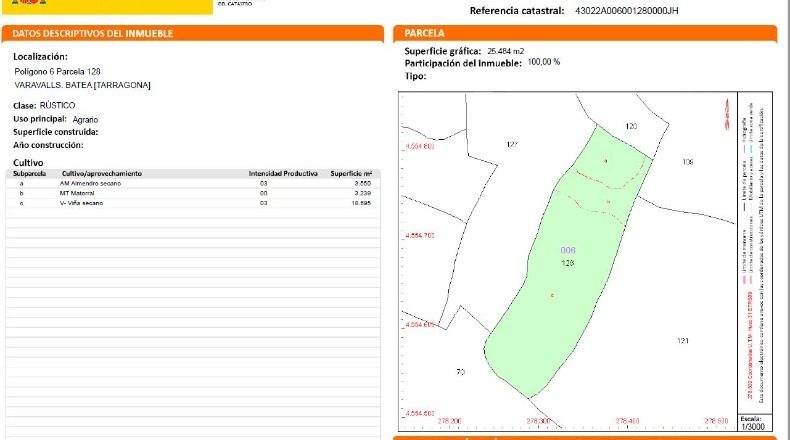This screenshot has height=440, width=790.
Task: Click intensity '03' in the Viña secano row
Action: [x=264, y=203]
